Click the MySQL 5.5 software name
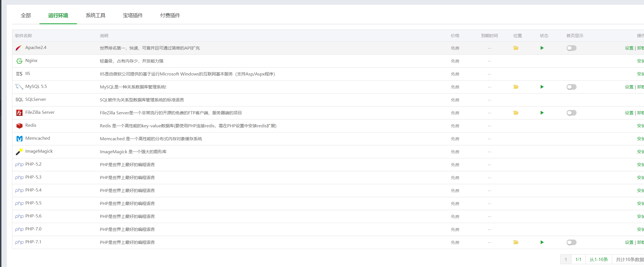Viewport: 644px width, 267px height. pos(36,86)
